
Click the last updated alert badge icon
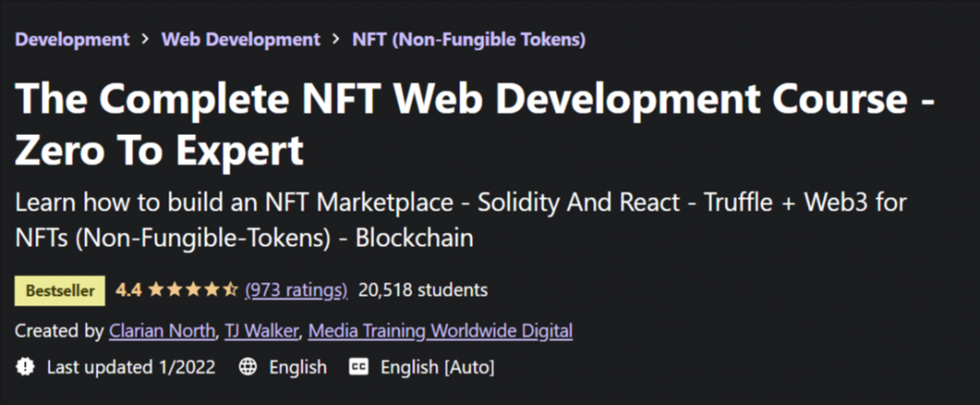tap(25, 367)
